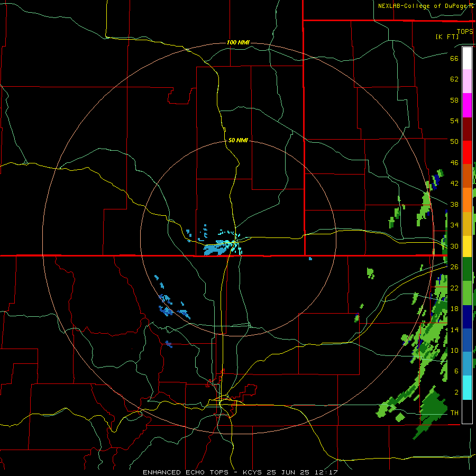The height and width of the screenshot is (476, 476).
Task: Click the legend value "18"
Action: click(x=454, y=309)
